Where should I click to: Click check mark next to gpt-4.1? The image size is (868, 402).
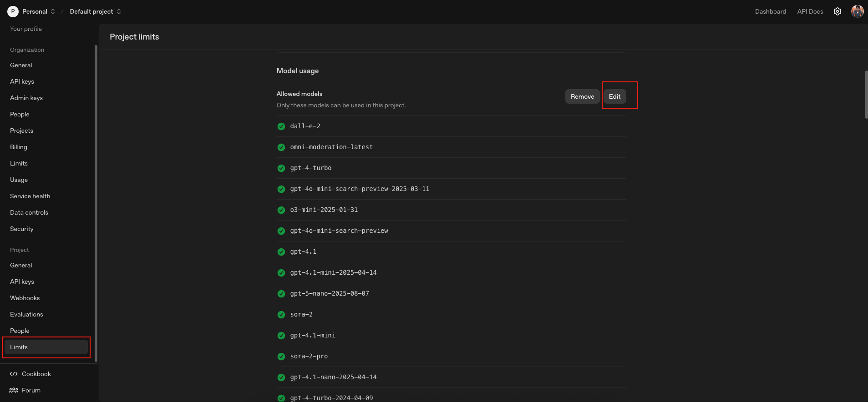point(281,252)
